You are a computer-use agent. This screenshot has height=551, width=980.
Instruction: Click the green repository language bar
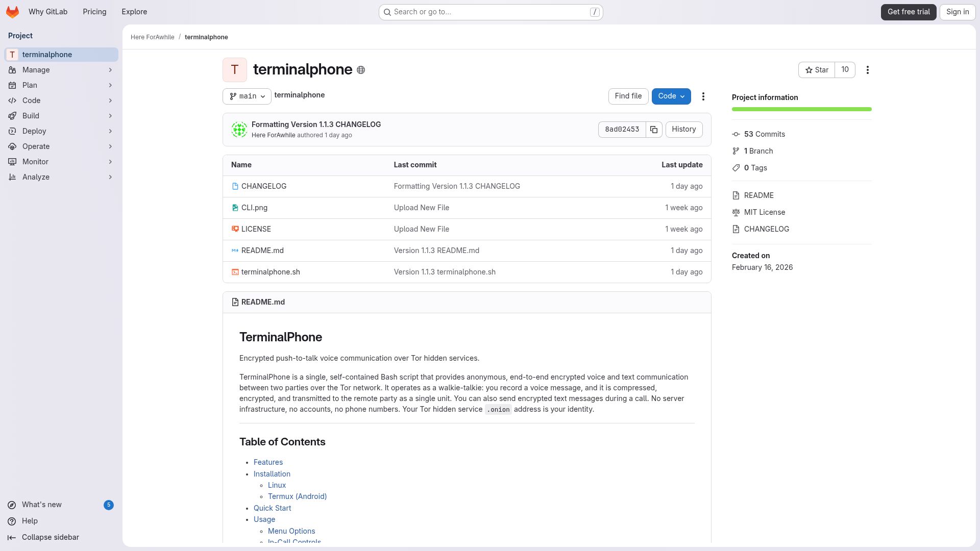tap(802, 109)
